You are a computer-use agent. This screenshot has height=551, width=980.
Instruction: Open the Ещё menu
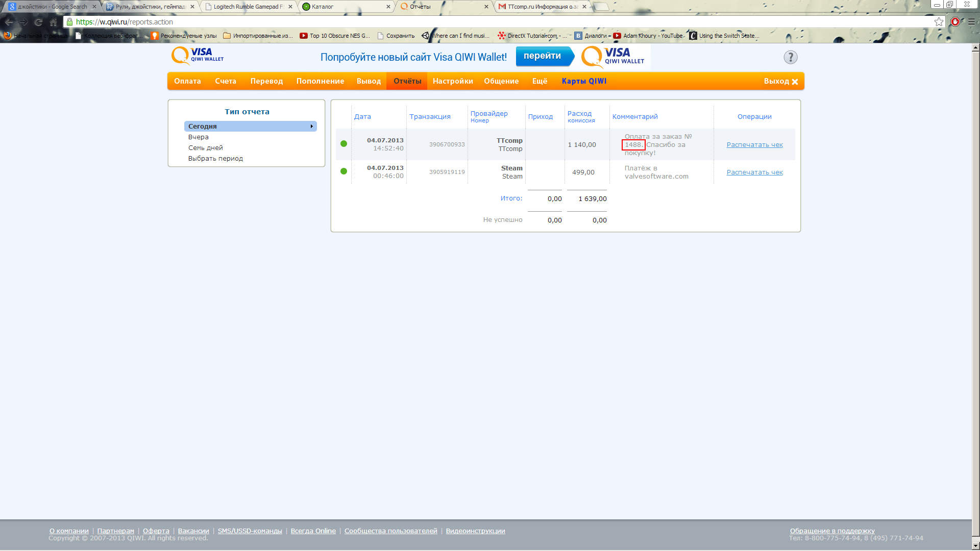540,81
